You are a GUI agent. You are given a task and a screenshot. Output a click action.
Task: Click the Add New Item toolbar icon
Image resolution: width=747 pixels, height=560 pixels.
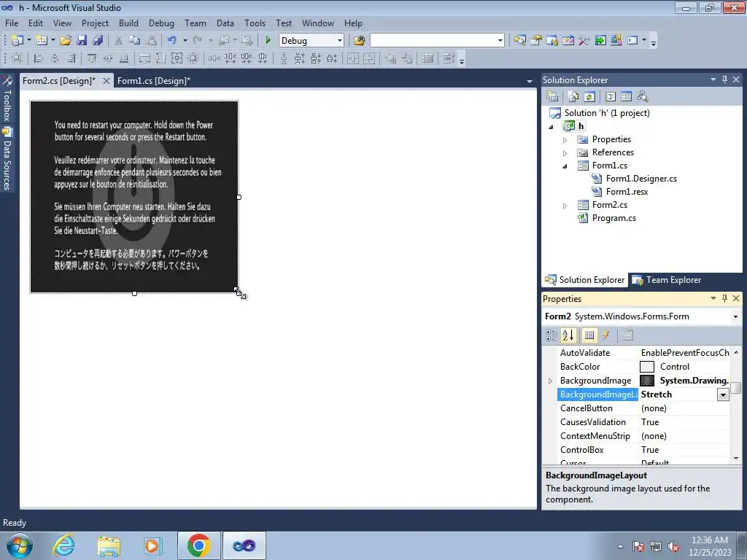[x=42, y=41]
